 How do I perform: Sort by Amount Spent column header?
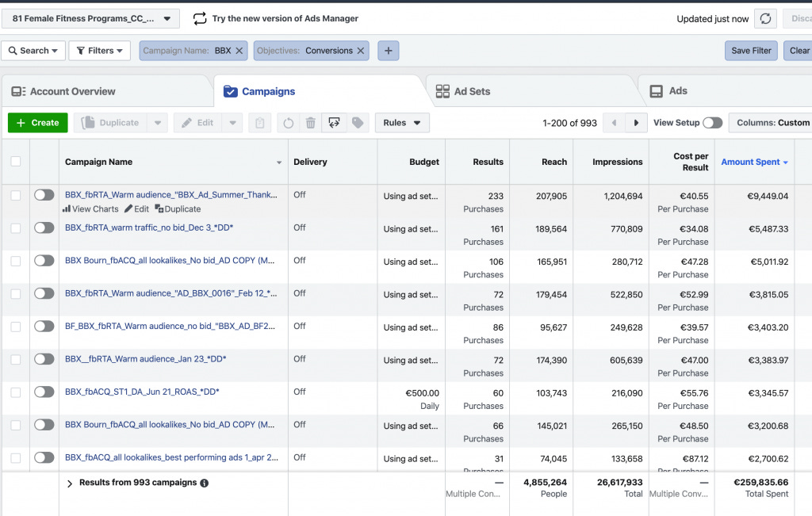pos(755,162)
